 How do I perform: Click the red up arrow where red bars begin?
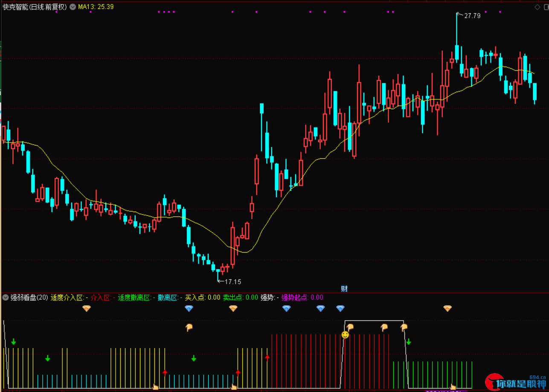[267, 357]
